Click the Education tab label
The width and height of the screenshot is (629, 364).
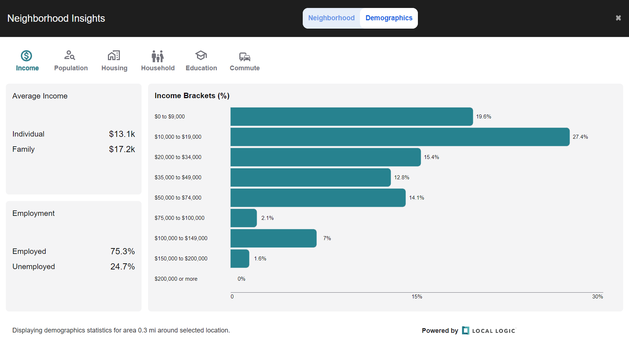click(x=201, y=68)
